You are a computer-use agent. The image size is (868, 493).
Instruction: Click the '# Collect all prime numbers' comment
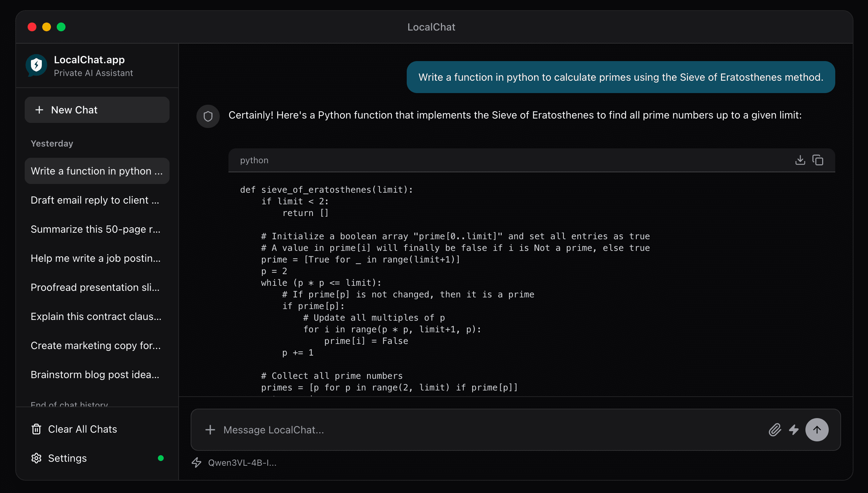tap(332, 376)
